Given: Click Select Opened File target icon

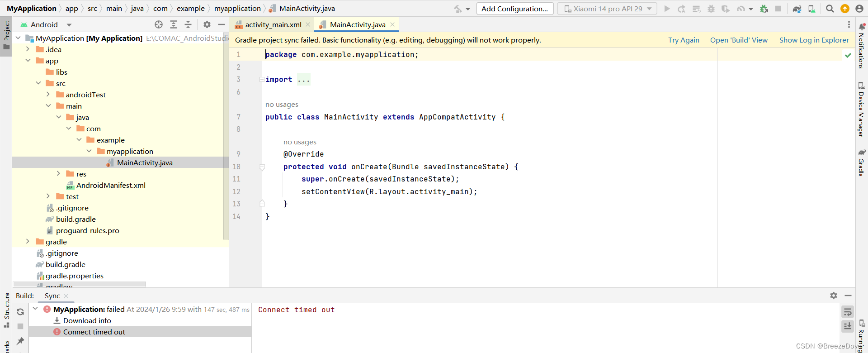Looking at the screenshot, I should 159,24.
